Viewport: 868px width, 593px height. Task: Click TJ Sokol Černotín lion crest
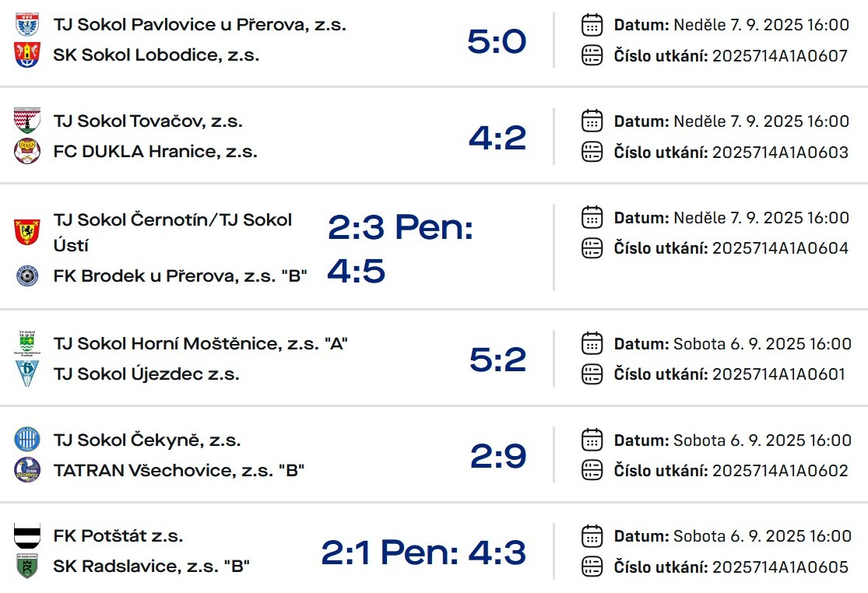click(27, 233)
